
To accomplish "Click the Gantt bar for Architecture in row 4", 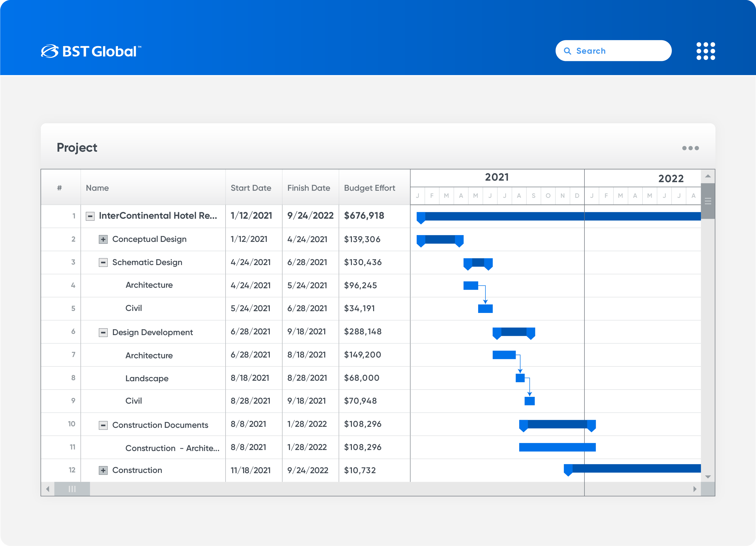I will tap(471, 286).
